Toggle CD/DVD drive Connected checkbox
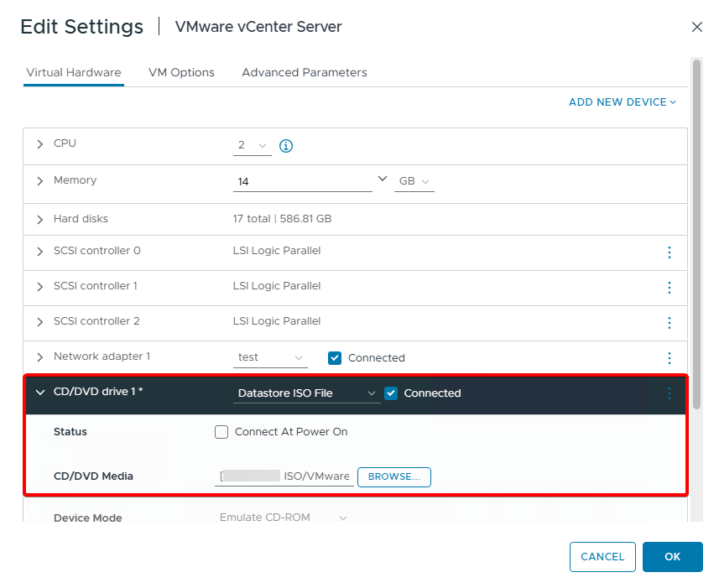Image resolution: width=719 pixels, height=588 pixels. [391, 393]
